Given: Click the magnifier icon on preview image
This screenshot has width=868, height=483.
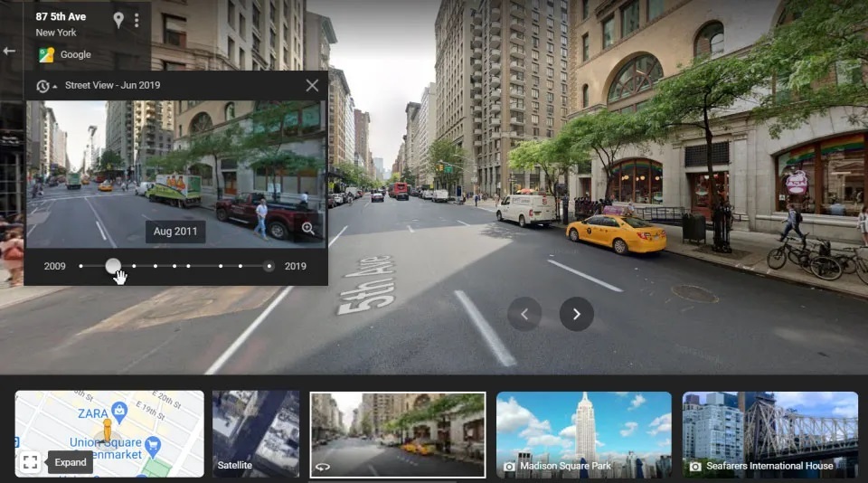Looking at the screenshot, I should click(308, 229).
